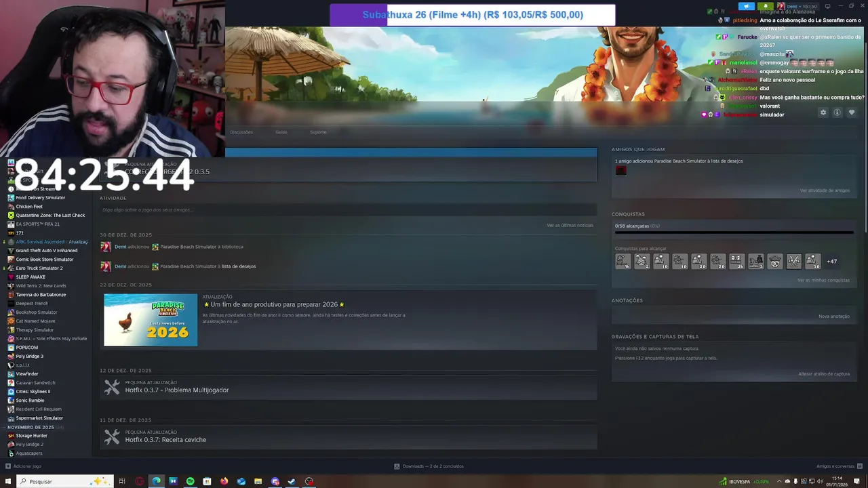Create Nova anotação note
This screenshot has width=868, height=488.
pos(834,316)
